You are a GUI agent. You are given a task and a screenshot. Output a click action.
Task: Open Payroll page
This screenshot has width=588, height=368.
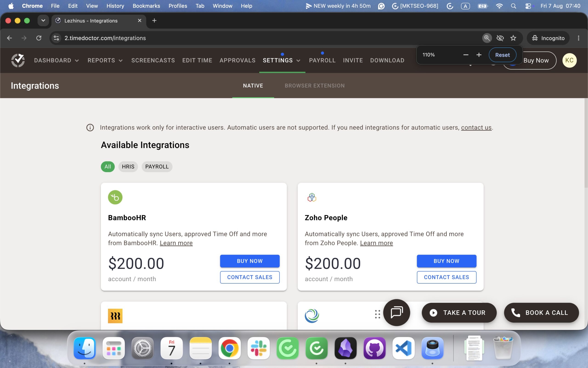point(322,60)
